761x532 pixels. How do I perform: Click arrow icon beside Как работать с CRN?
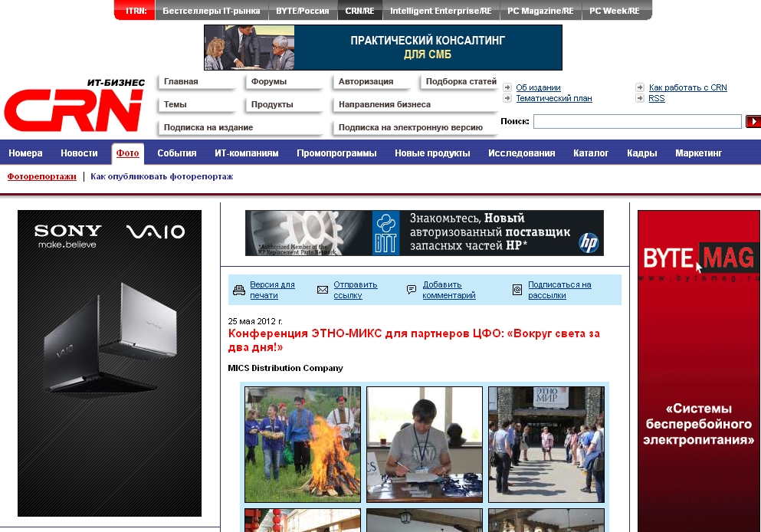point(640,87)
